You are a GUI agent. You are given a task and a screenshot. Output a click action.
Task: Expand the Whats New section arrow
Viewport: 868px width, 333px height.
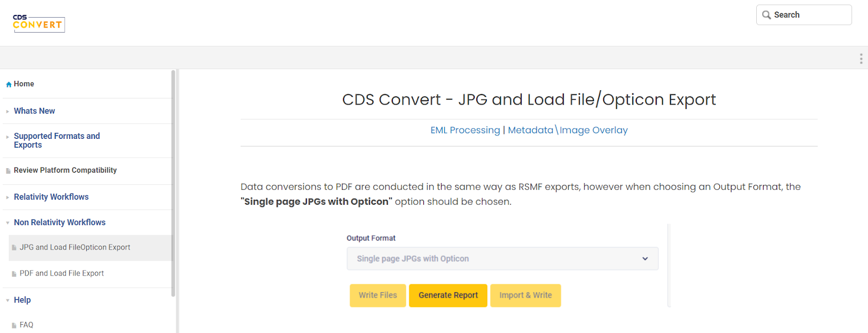(x=8, y=112)
